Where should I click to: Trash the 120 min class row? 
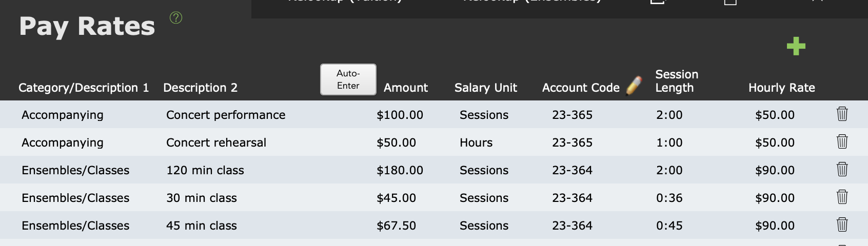842,169
